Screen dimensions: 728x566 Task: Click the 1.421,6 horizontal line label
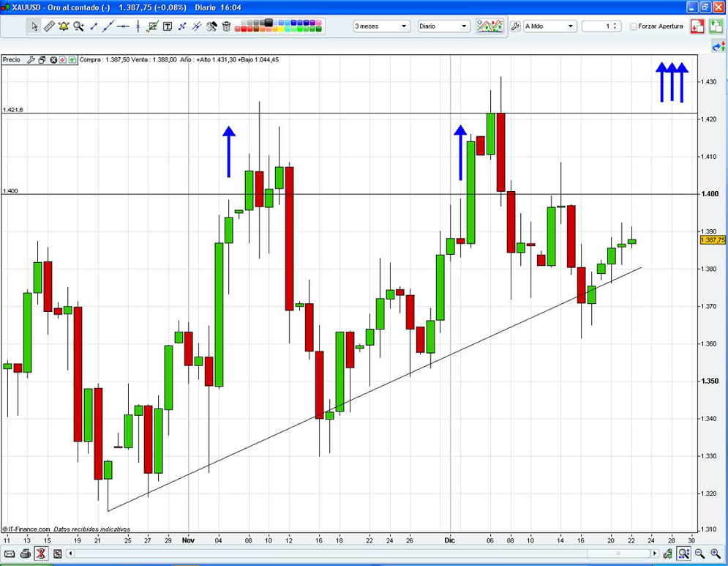(13, 110)
